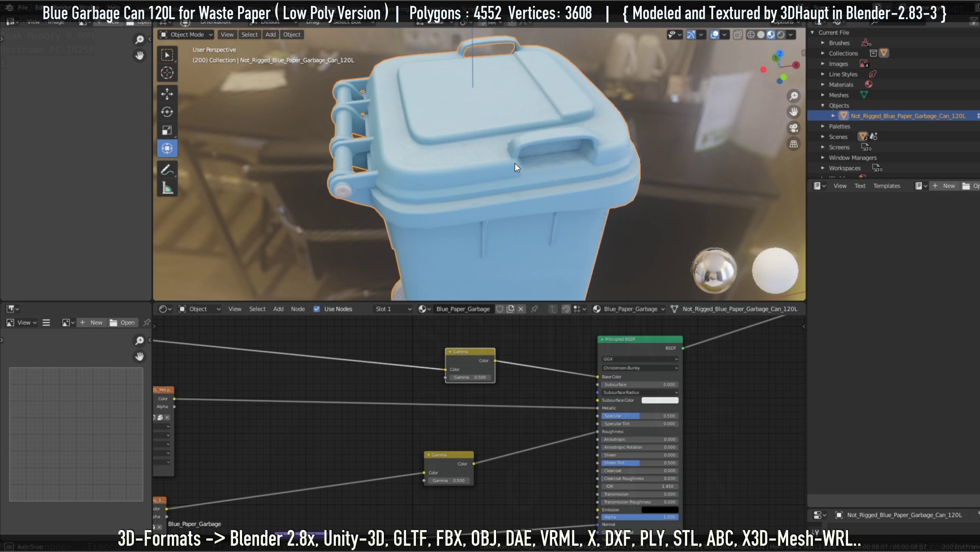Toggle viewport overlays
The width and height of the screenshot is (980, 552).
click(714, 35)
